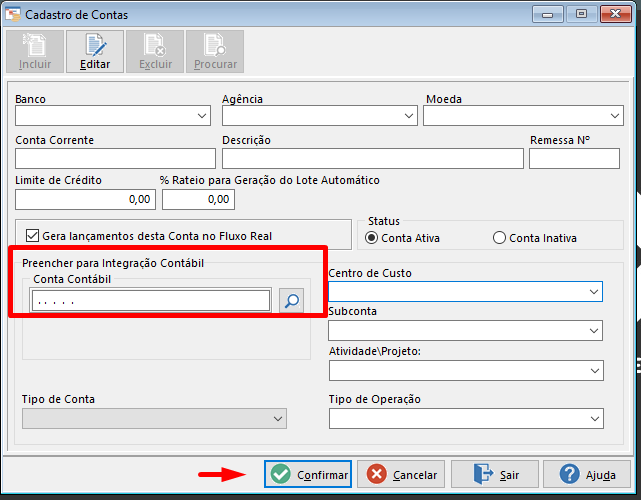Confirm with the Confirmar button
This screenshot has width=641, height=500.
click(308, 474)
